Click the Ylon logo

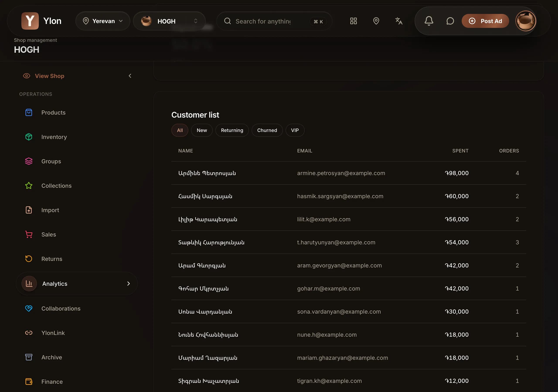41,21
